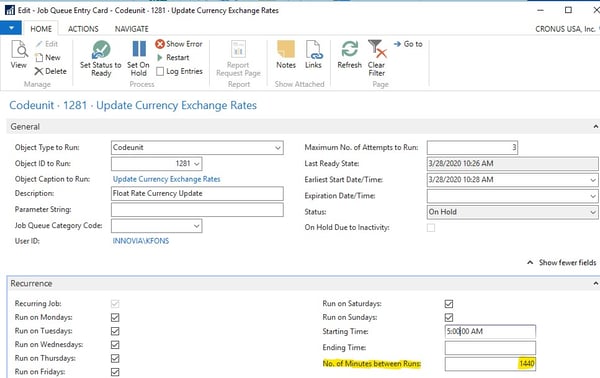This screenshot has height=378, width=600.
Task: Uncheck Run on Fridays
Action: pos(115,372)
